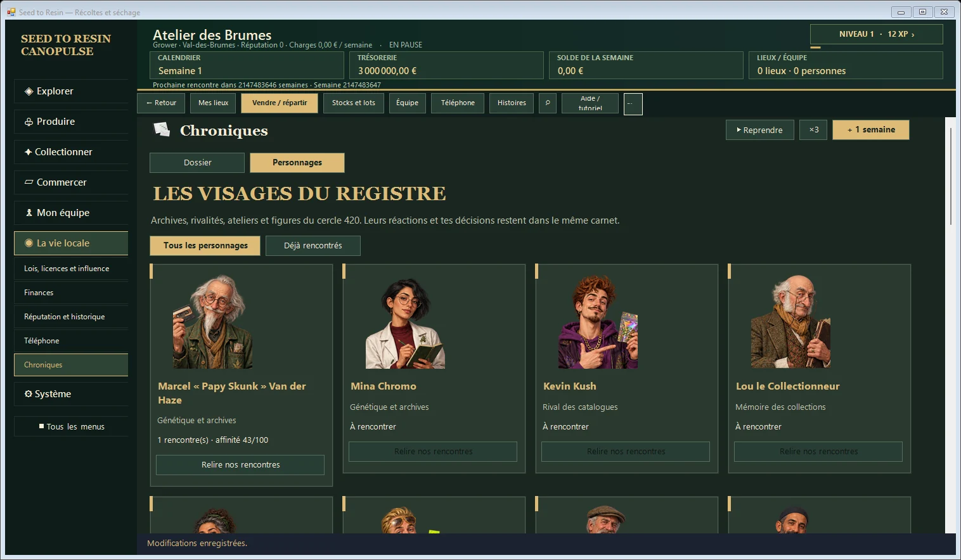Click Mina Chromo's portrait

point(406,323)
